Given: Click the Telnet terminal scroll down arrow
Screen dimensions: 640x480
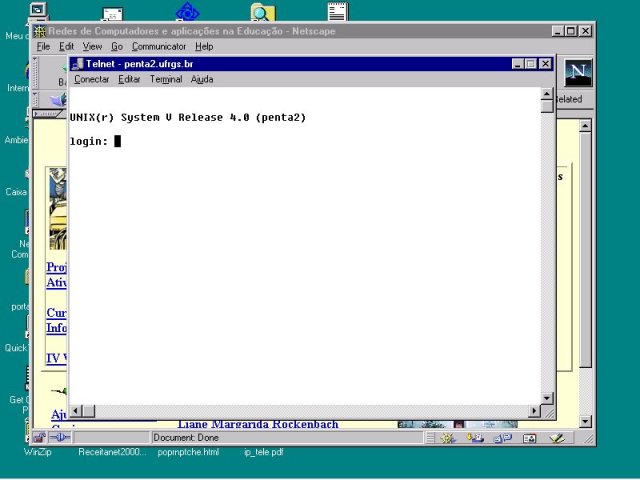Looking at the screenshot, I should click(547, 398).
